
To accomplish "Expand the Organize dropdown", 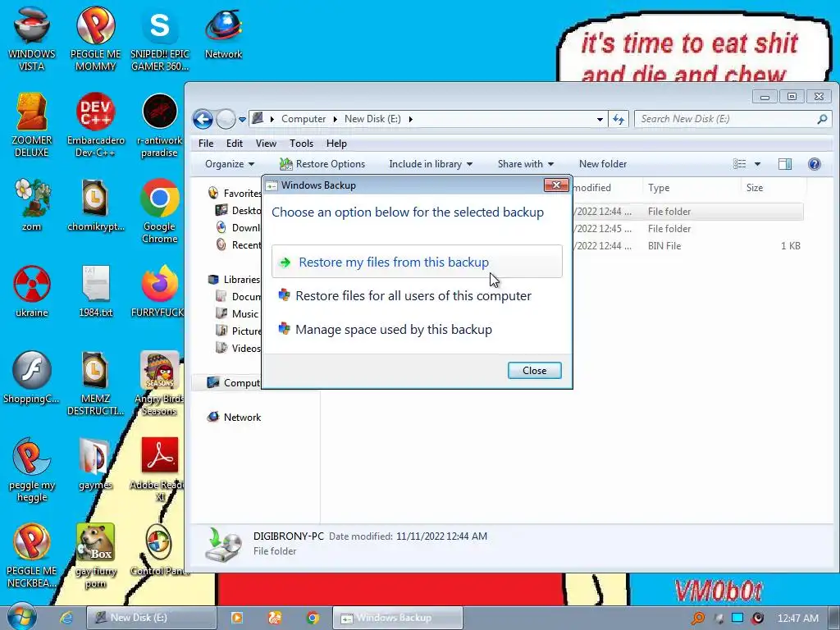I will click(x=230, y=164).
